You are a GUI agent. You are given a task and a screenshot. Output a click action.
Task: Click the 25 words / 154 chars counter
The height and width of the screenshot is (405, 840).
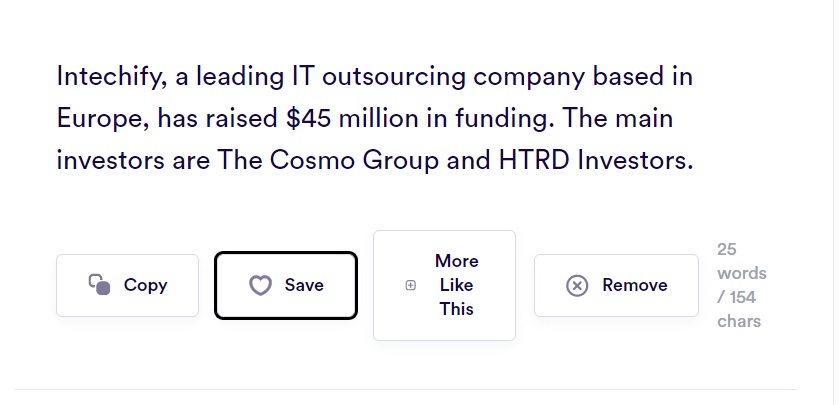(x=741, y=285)
